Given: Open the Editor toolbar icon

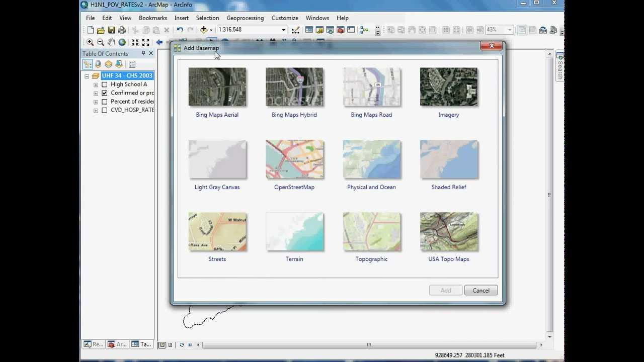Looking at the screenshot, I should (295, 30).
